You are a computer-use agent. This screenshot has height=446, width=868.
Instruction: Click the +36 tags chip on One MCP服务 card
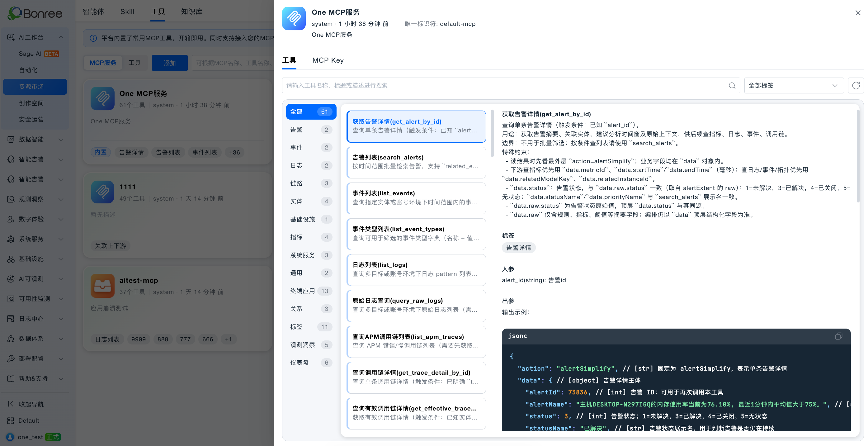(234, 152)
